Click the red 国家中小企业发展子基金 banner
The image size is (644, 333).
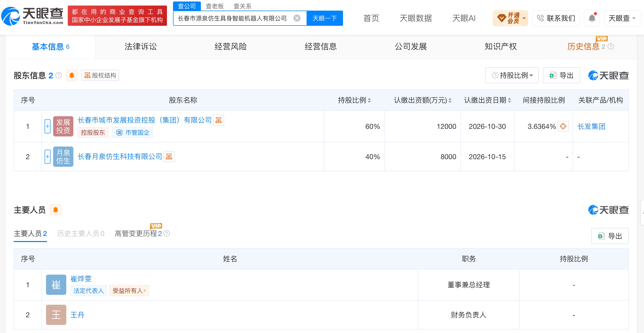pos(117,16)
